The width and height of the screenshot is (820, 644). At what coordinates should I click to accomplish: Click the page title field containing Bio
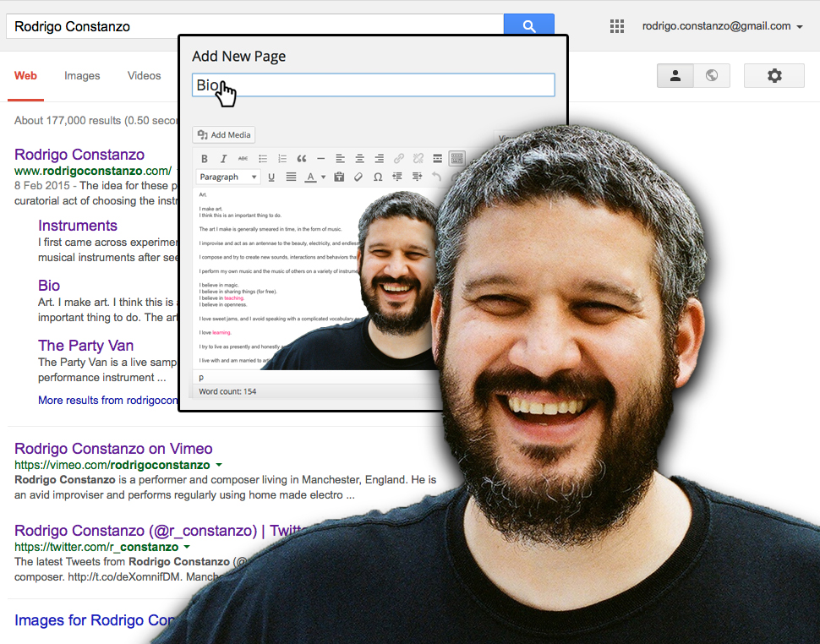point(373,85)
